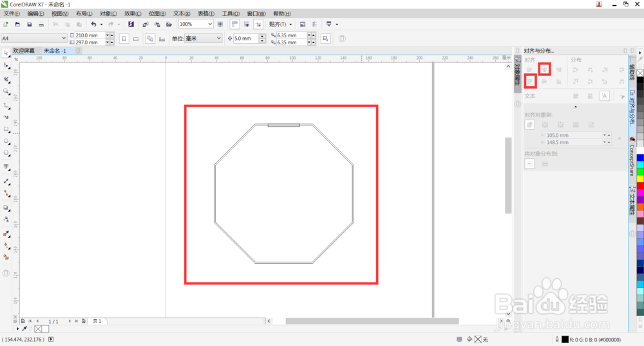
Task: Select the Shape tool in the toolbox
Action: pos(6,66)
